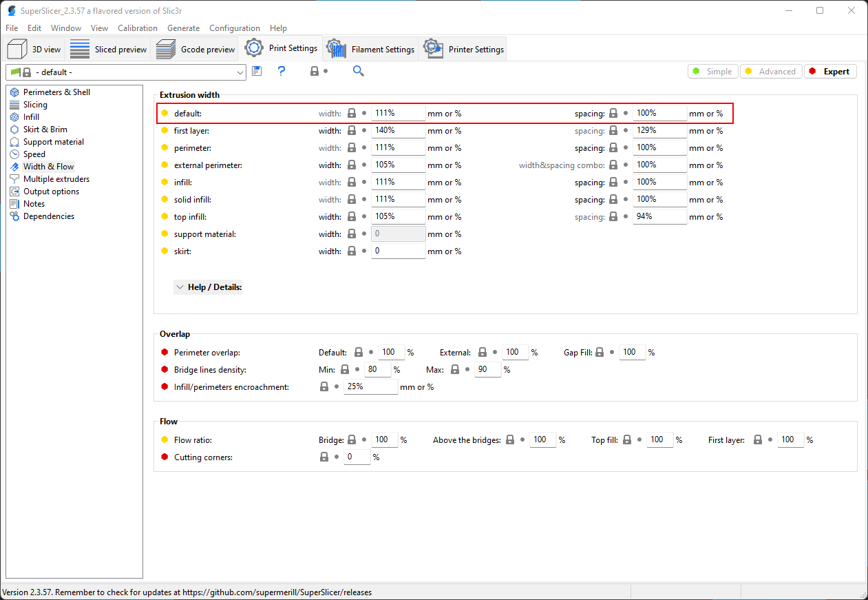Image resolution: width=868 pixels, height=600 pixels.
Task: Open the Speed settings page
Action: (34, 154)
